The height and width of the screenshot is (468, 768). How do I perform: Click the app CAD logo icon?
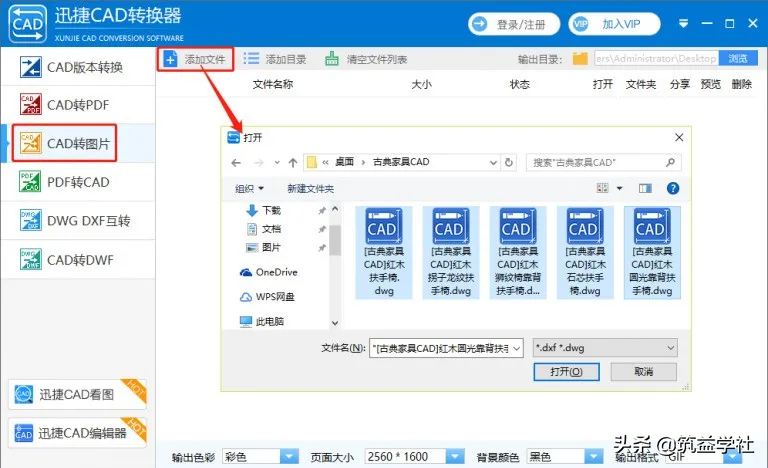click(28, 24)
